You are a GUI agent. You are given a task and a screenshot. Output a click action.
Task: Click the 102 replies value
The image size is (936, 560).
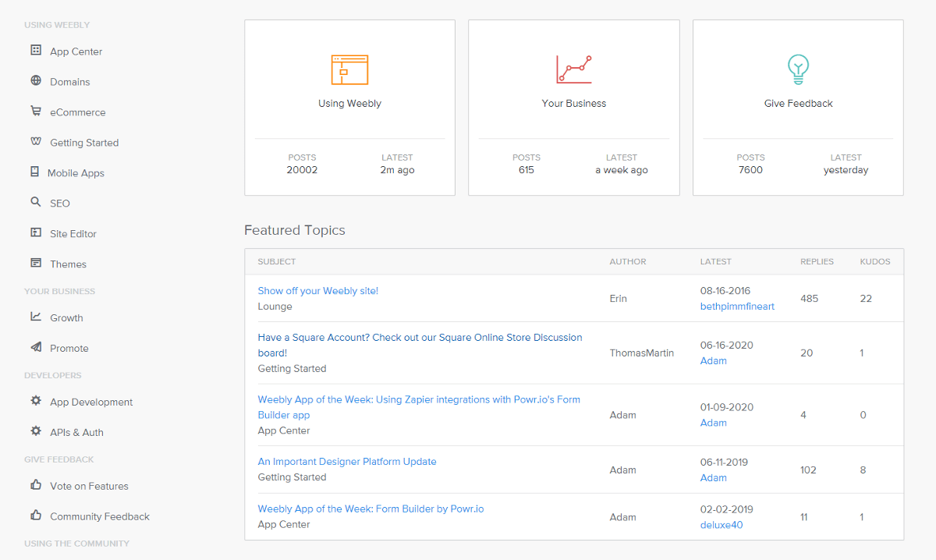click(808, 470)
